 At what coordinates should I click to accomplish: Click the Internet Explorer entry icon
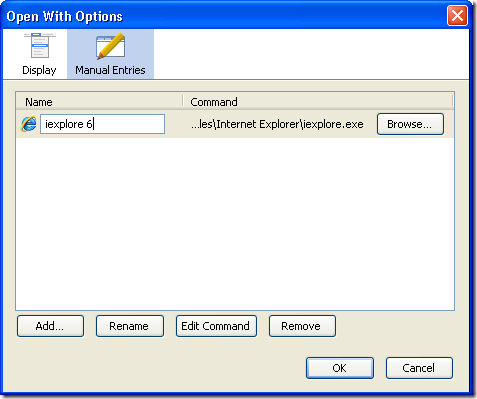click(29, 124)
